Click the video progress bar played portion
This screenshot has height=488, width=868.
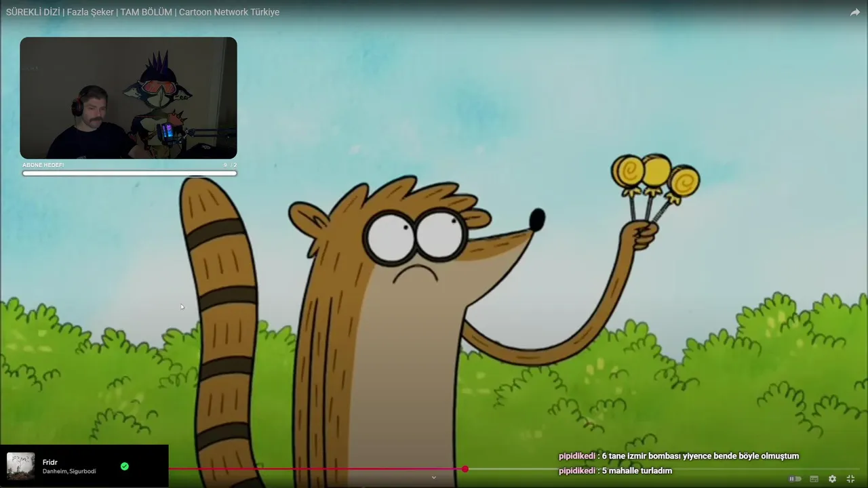click(x=317, y=469)
